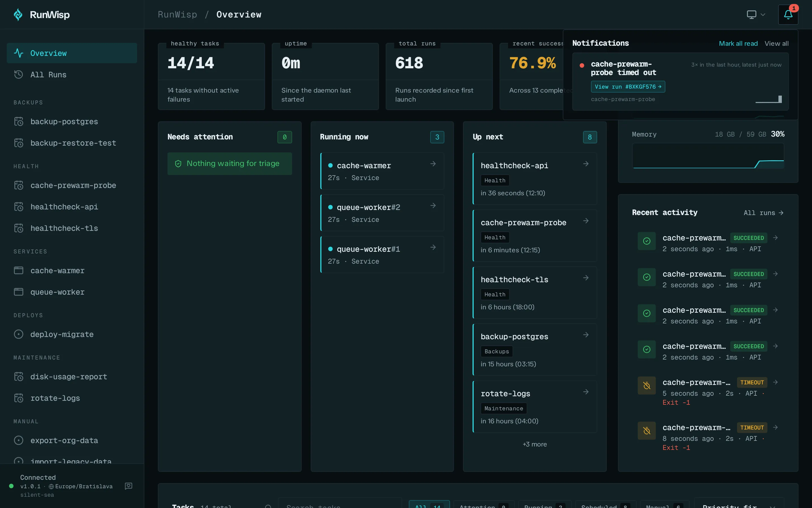Open the notifications bell icon
Screen dimensions: 812x508
tap(788, 14)
